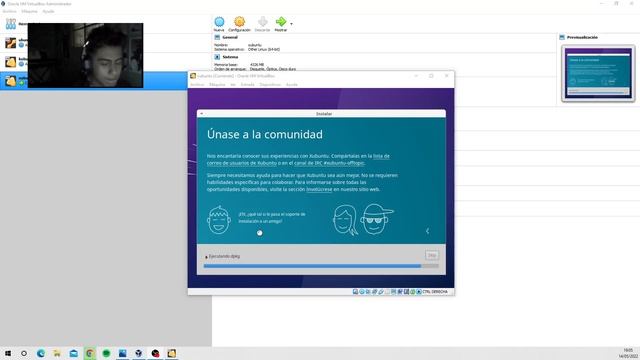Switch to VirtualBox cube icon on taskbar
Screen dimensions: 640x360
[x=139, y=353]
